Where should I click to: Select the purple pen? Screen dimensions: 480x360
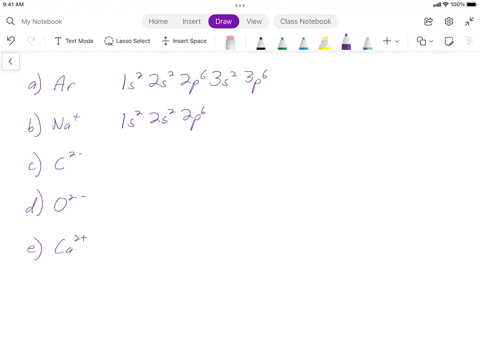pyautogui.click(x=346, y=42)
